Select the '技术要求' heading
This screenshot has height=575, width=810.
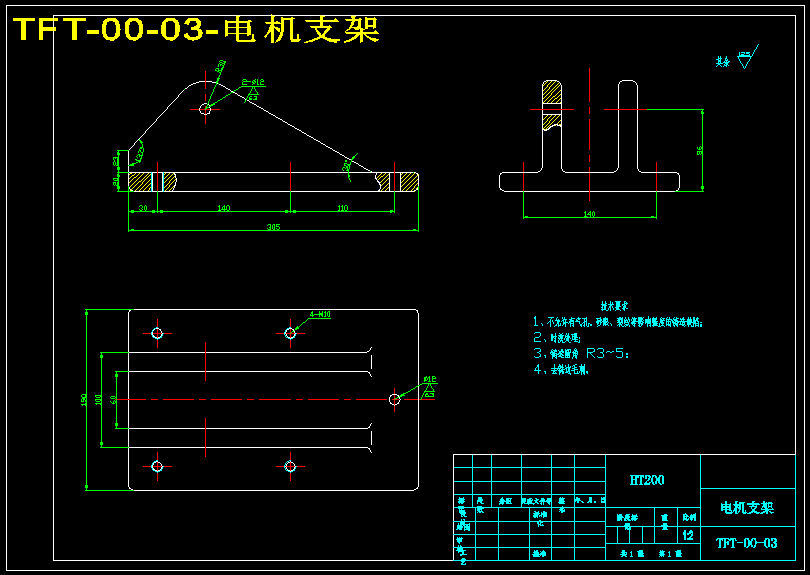click(x=614, y=306)
